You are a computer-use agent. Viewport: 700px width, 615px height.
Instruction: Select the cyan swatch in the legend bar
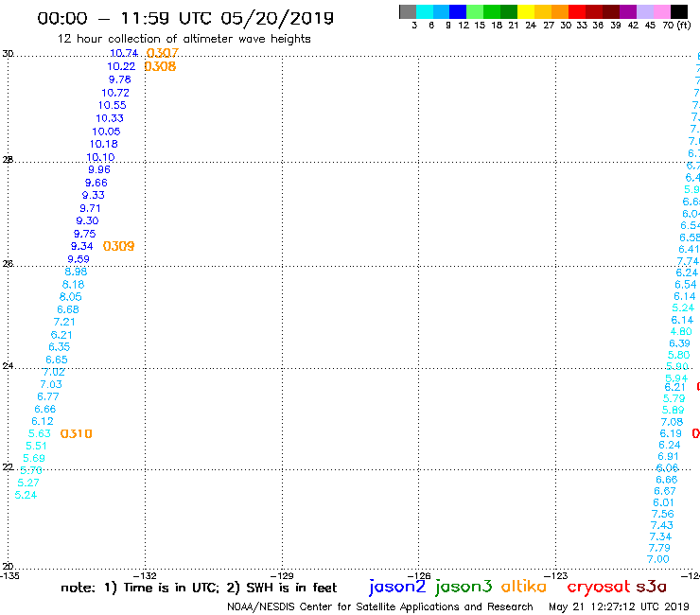tap(425, 11)
